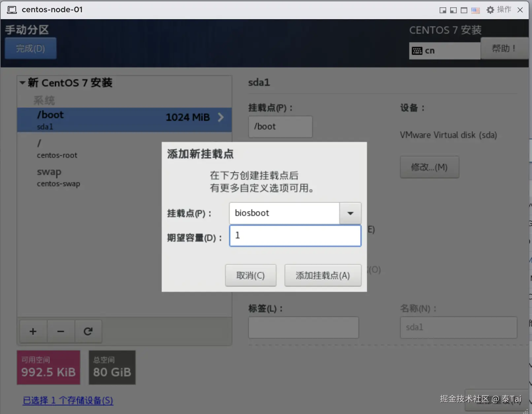Viewport: 532px width, 414px height.
Task: Click the leftmost window layout icon in title bar
Action: (442, 10)
